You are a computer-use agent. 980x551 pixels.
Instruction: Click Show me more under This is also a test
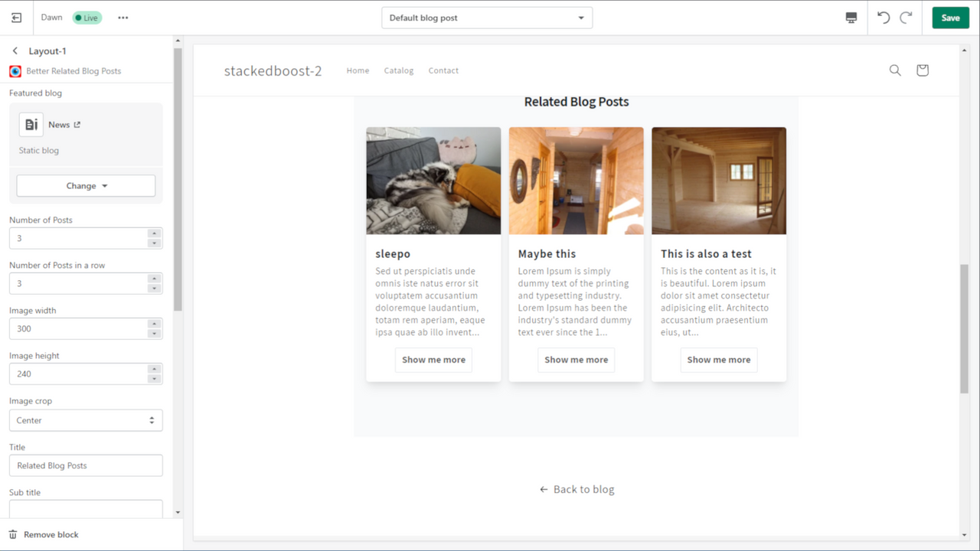(718, 360)
